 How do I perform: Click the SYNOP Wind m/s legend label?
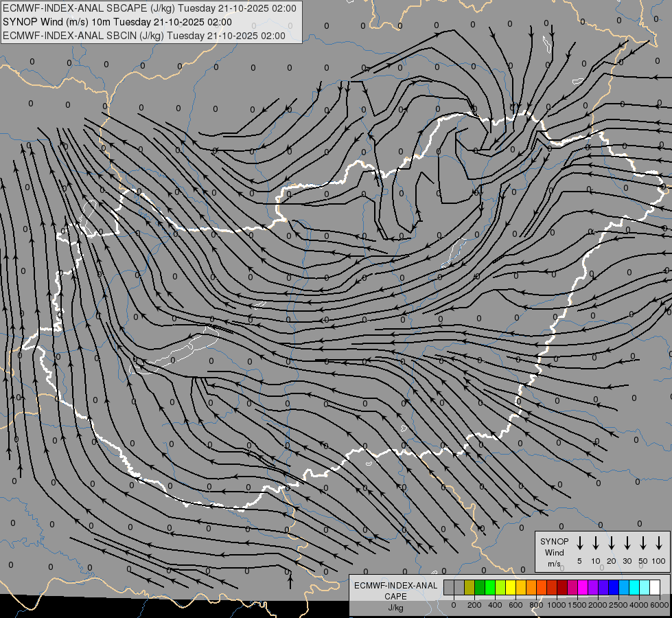click(554, 552)
